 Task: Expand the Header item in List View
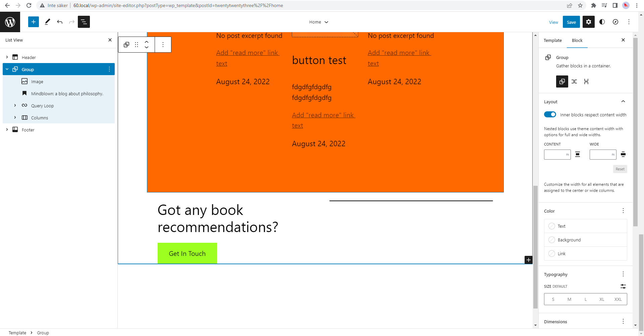tap(7, 57)
